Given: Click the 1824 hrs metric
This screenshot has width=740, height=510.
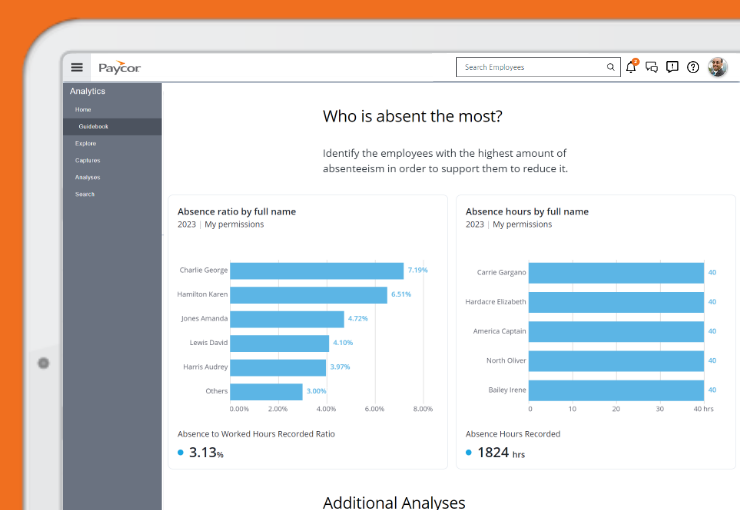Looking at the screenshot, I should 501,452.
